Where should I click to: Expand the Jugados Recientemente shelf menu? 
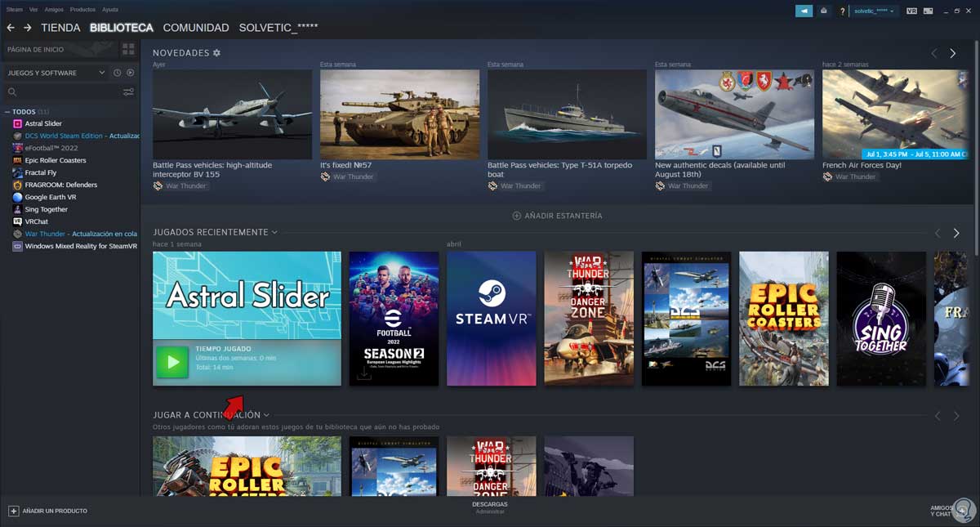(274, 233)
